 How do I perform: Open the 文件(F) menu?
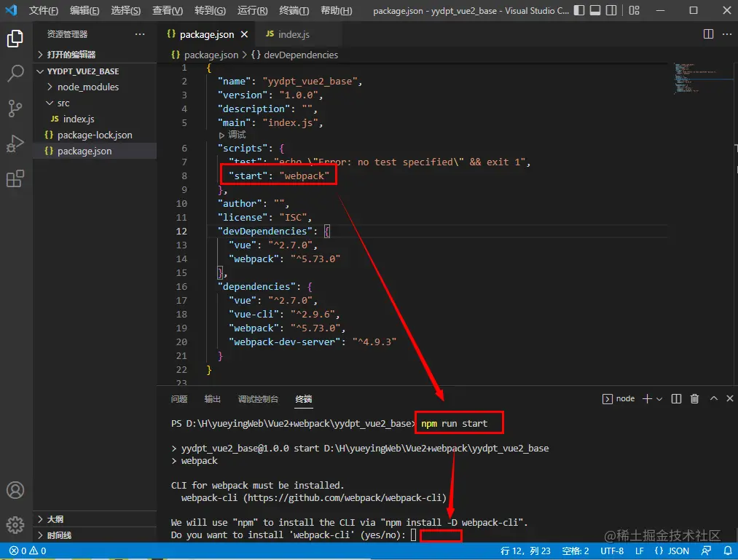[43, 10]
